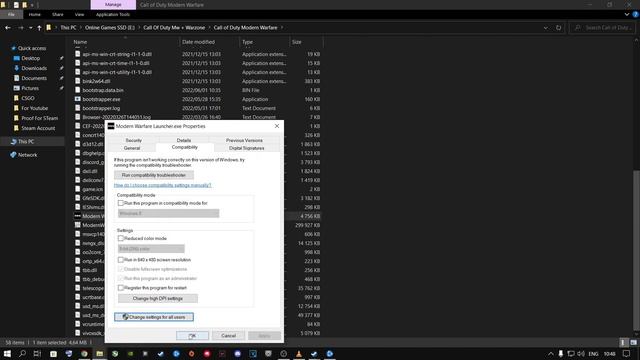Open the Share ribbon tab
The image size is (640, 360).
tap(58, 14)
